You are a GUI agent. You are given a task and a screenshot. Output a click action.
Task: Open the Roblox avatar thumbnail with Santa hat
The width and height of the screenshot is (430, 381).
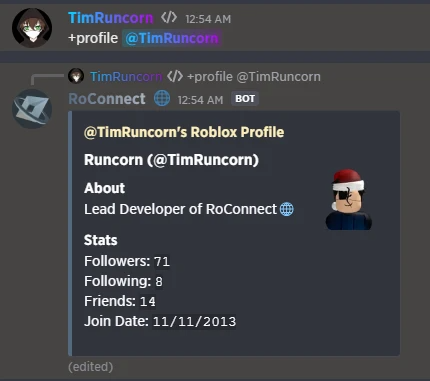348,199
